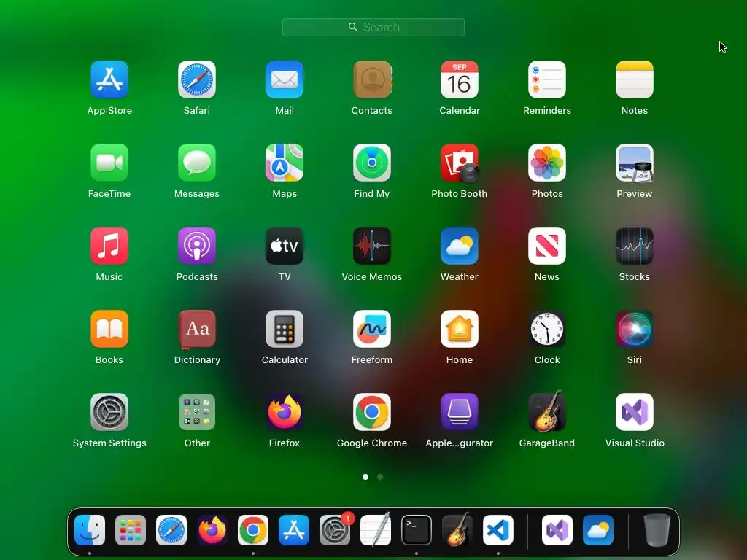The height and width of the screenshot is (560, 747).
Task: Open GarageBand from the Launchpad grid
Action: pyautogui.click(x=547, y=411)
